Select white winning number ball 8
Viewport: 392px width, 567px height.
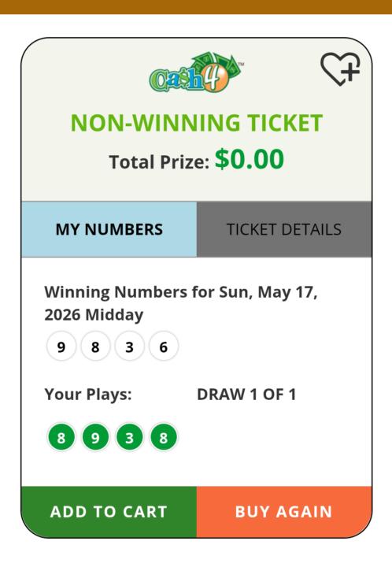pyautogui.click(x=95, y=346)
